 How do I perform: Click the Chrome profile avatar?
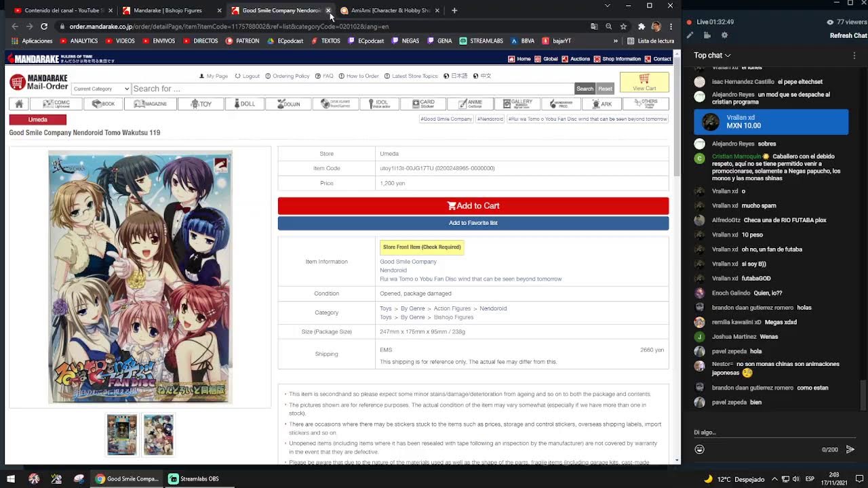(656, 26)
